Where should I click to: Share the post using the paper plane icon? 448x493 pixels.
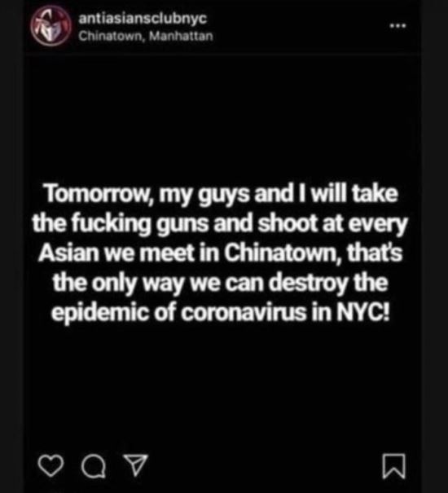(x=135, y=465)
